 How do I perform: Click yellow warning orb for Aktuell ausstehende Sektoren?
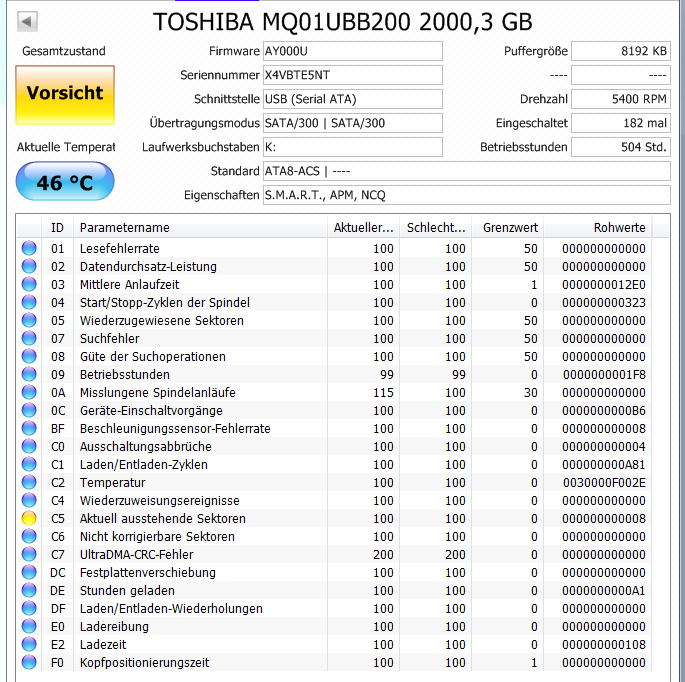(29, 518)
